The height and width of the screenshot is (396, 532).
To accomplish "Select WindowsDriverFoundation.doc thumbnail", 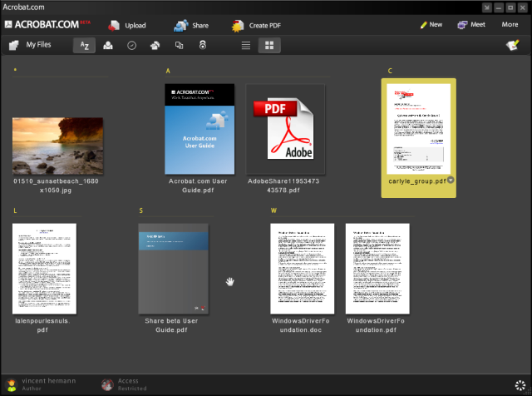I will coord(303,269).
